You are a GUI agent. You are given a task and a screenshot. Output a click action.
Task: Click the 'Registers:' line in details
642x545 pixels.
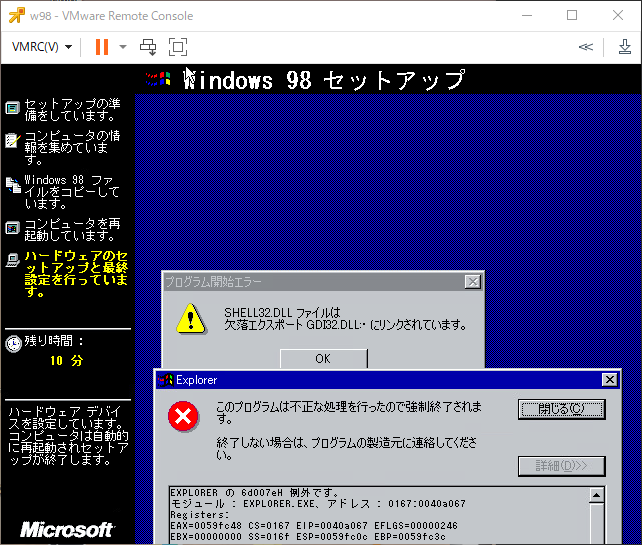coord(199,515)
